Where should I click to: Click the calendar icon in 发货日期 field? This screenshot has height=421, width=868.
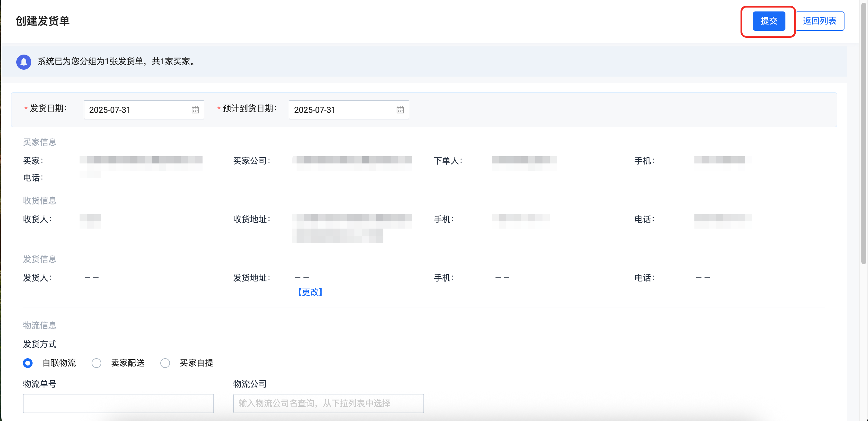point(195,110)
